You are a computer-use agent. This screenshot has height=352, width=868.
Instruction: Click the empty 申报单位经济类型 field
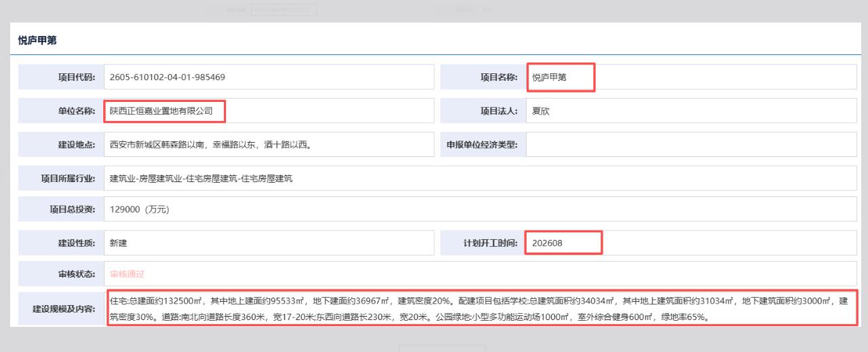point(692,144)
